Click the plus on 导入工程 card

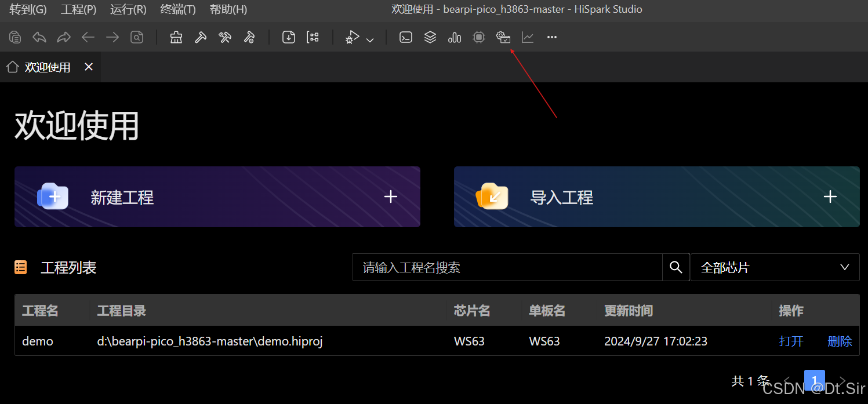(x=830, y=197)
